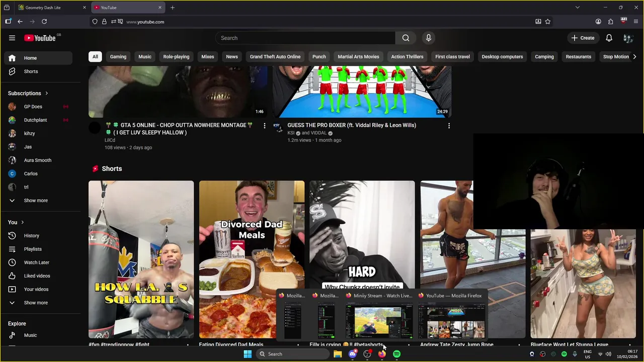Screen dimensions: 644x362
Task: Go back in browser history
Action: coord(20,22)
